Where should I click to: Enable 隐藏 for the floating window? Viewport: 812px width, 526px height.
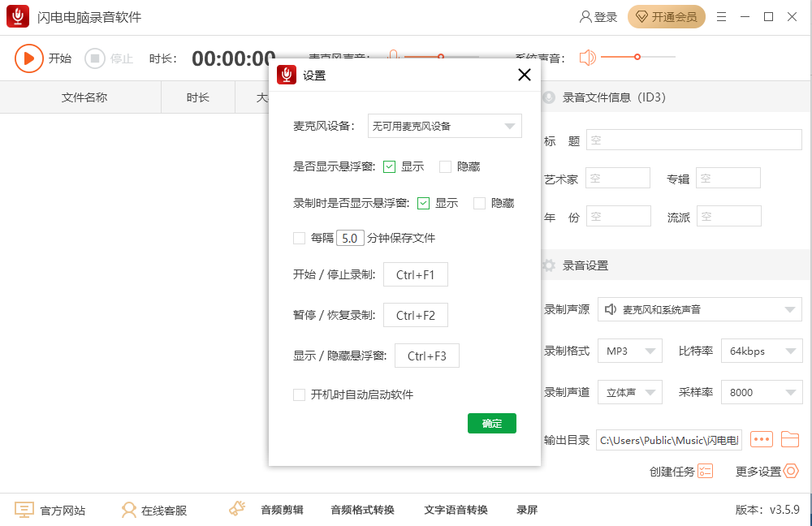(x=446, y=167)
